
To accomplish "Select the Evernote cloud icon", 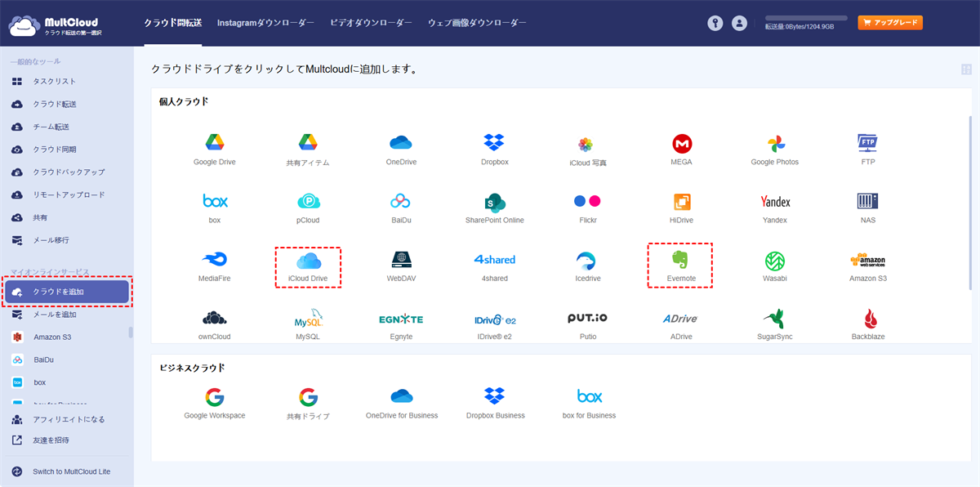I will pos(680,265).
